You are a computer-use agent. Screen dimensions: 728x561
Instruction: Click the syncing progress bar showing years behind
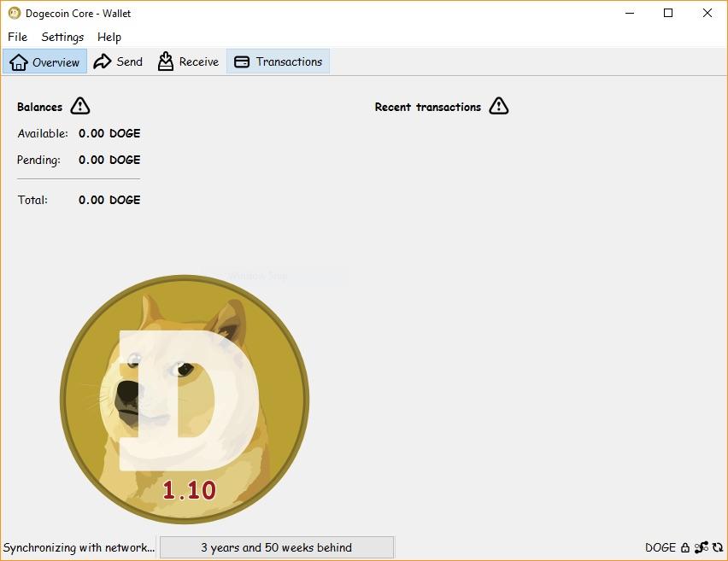[x=276, y=546]
